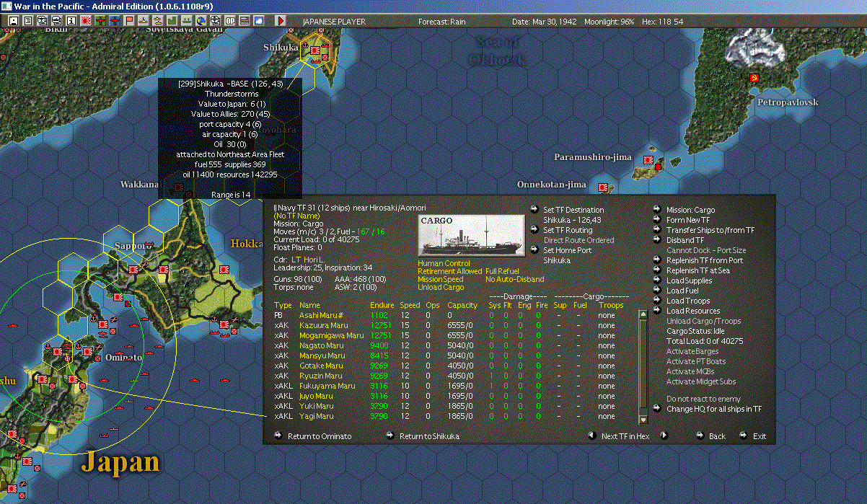Click the Endure column header
867x504 pixels.
(382, 305)
